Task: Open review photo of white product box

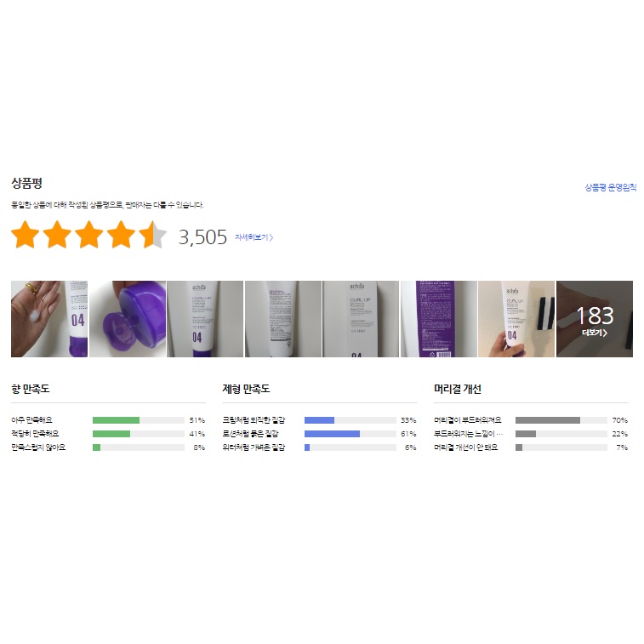Action: (x=361, y=319)
